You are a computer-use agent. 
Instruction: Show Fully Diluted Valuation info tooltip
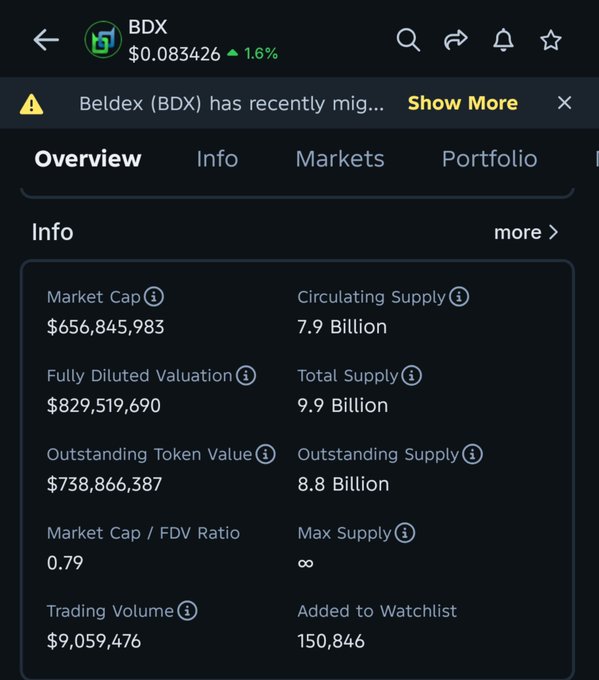(246, 376)
